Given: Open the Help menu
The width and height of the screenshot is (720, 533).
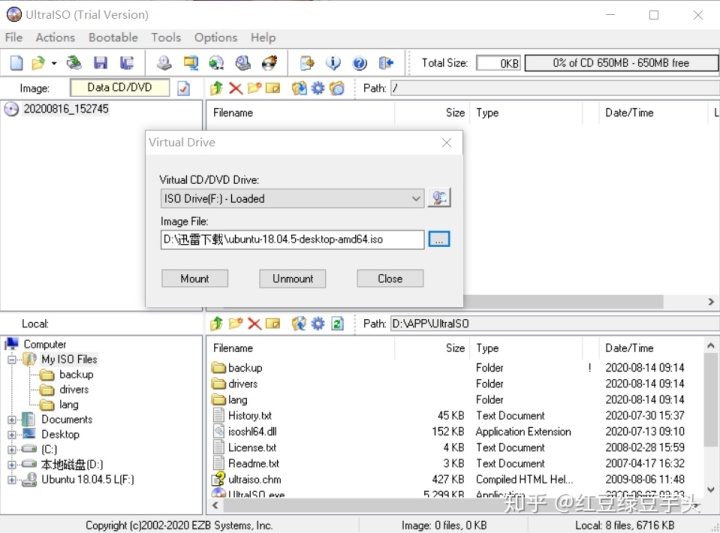Looking at the screenshot, I should (263, 38).
